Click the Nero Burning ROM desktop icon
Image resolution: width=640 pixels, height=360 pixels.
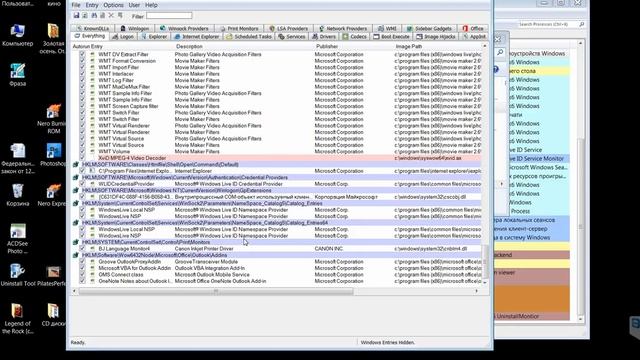point(53,111)
